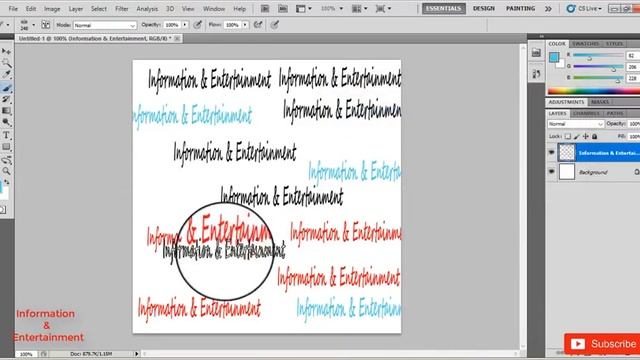Click lock all padlock icon
The width and height of the screenshot is (640, 360).
(x=595, y=136)
